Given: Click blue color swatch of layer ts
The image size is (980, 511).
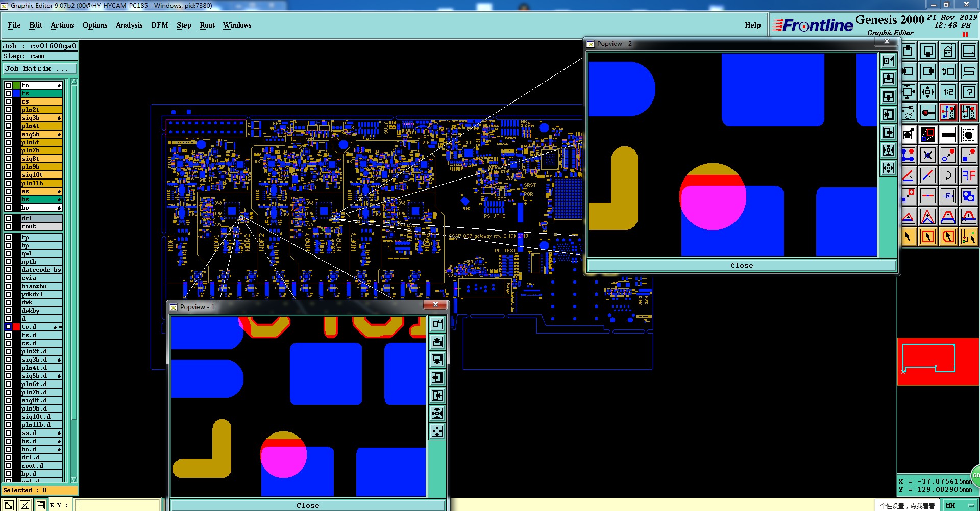Looking at the screenshot, I should pos(16,93).
